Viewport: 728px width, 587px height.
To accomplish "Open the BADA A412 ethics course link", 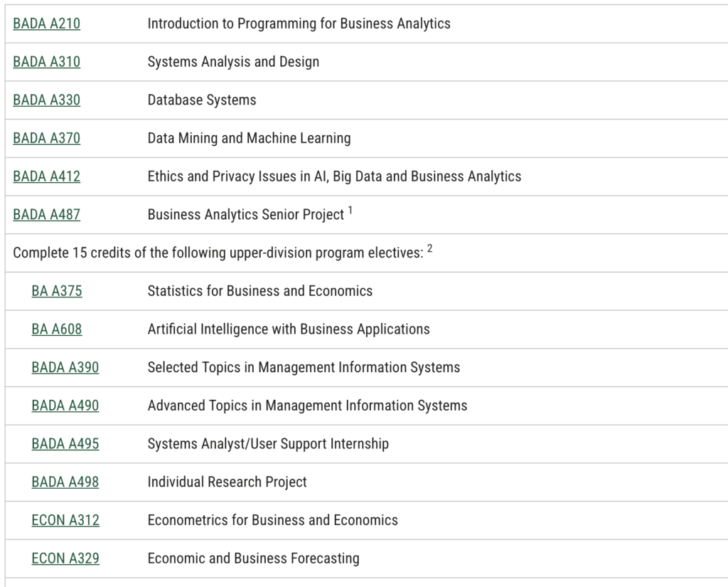I will (x=46, y=176).
